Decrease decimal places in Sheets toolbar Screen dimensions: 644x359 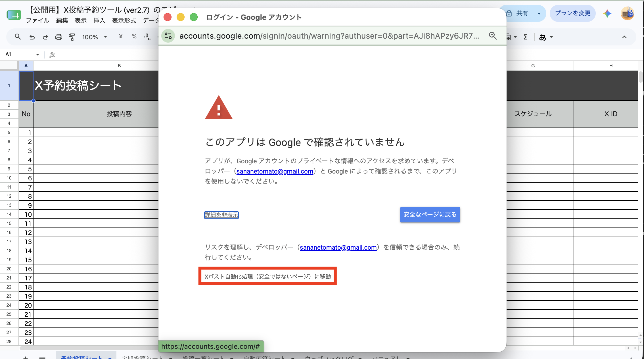[147, 37]
